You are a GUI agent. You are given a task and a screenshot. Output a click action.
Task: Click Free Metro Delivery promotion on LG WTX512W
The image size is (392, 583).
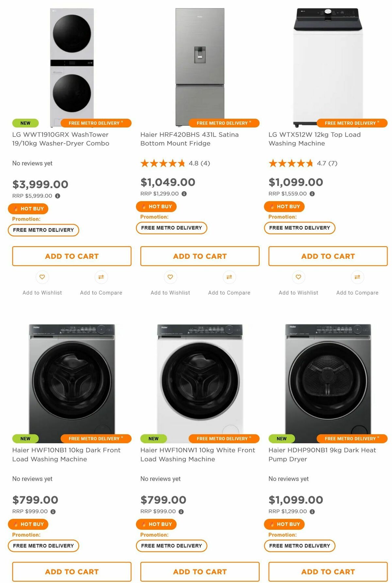click(x=300, y=228)
